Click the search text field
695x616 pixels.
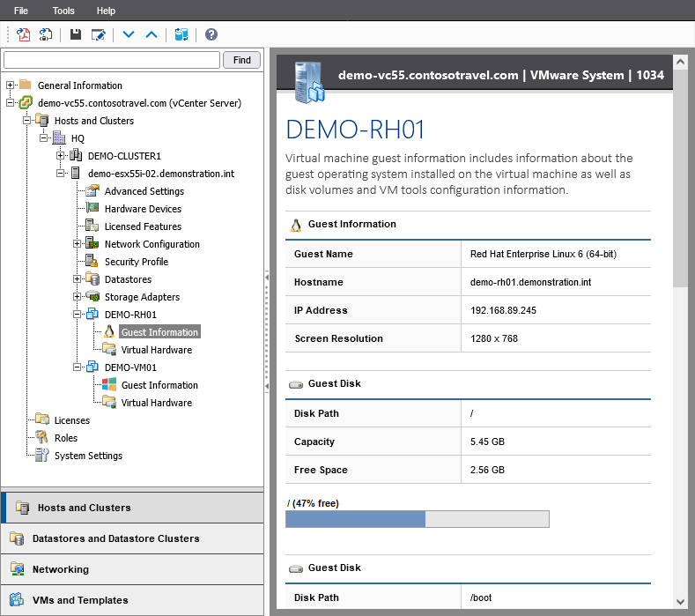112,60
